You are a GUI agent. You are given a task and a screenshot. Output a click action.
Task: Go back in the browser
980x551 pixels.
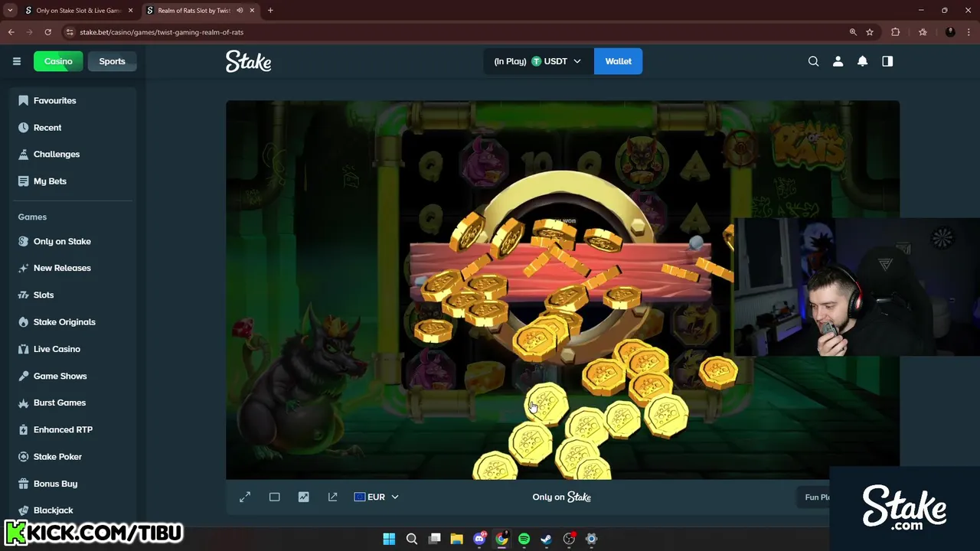click(11, 32)
